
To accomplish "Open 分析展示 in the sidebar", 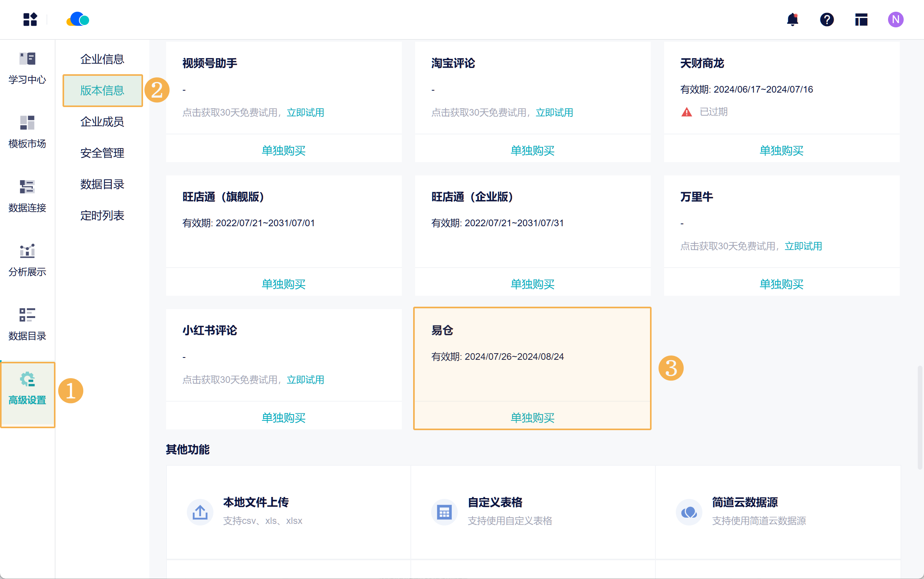I will pyautogui.click(x=27, y=260).
